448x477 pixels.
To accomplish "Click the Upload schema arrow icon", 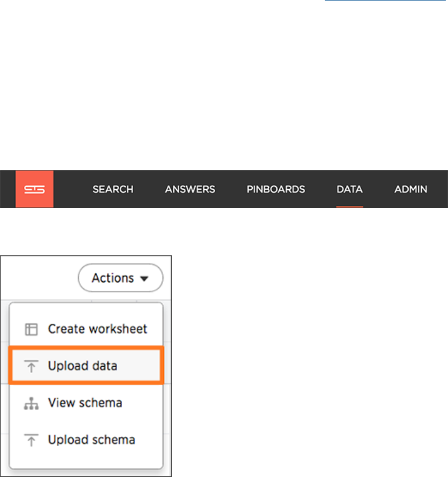I will (x=31, y=440).
